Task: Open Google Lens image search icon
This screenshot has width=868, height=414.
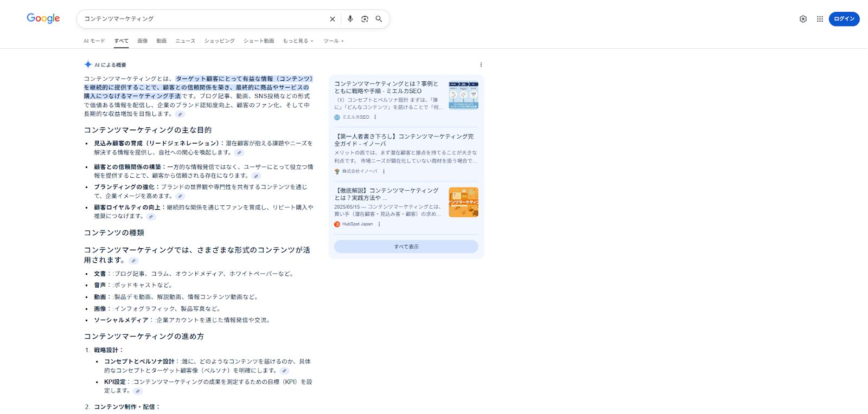Action: [x=365, y=19]
